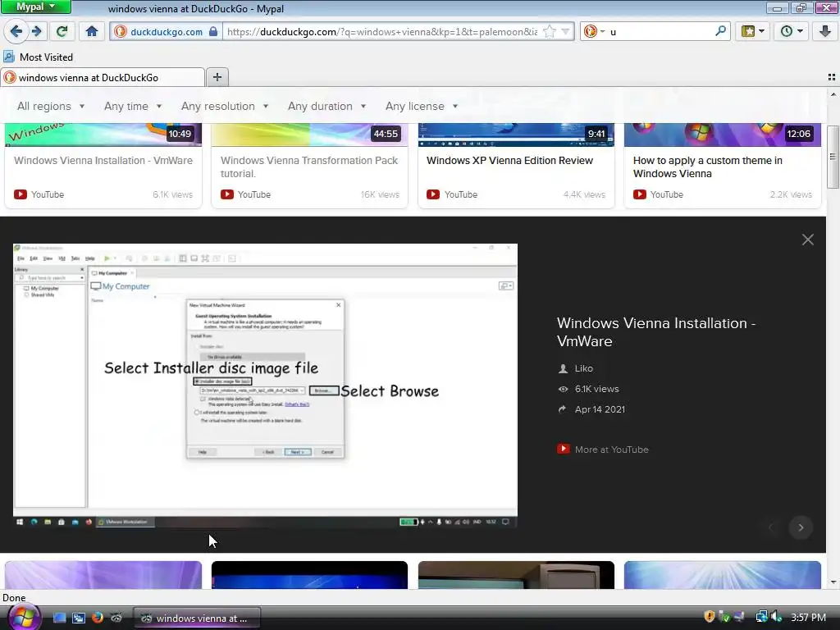Select the windows vienna at DuckDuckGo tab

103,78
